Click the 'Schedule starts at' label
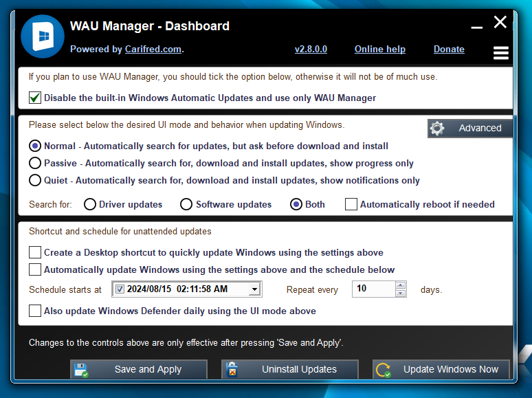The width and height of the screenshot is (532, 398). pos(65,290)
